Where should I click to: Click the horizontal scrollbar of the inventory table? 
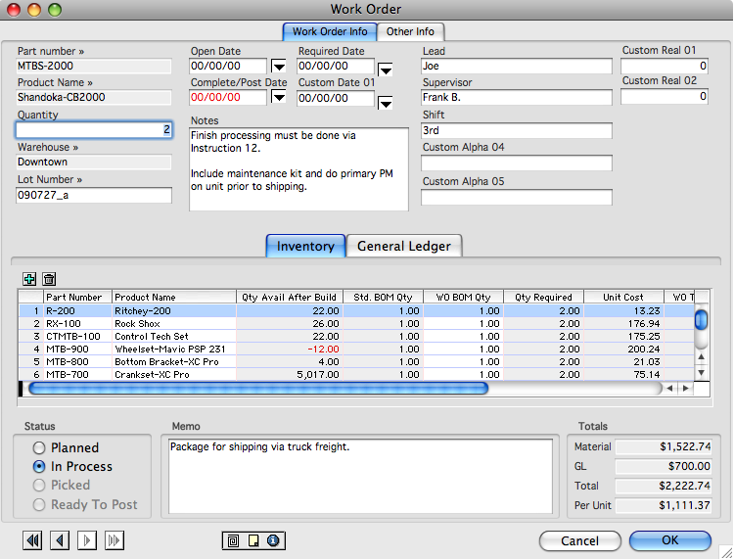click(x=258, y=389)
